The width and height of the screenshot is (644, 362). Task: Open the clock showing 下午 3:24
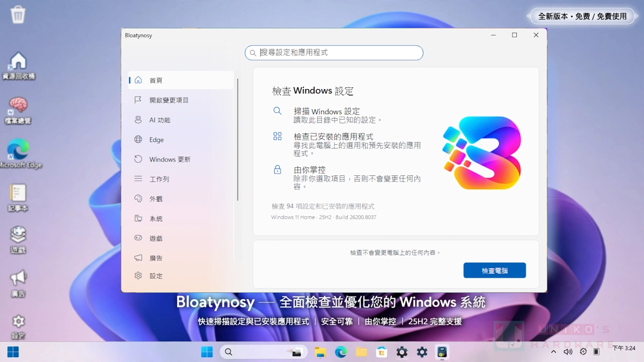pos(624,349)
